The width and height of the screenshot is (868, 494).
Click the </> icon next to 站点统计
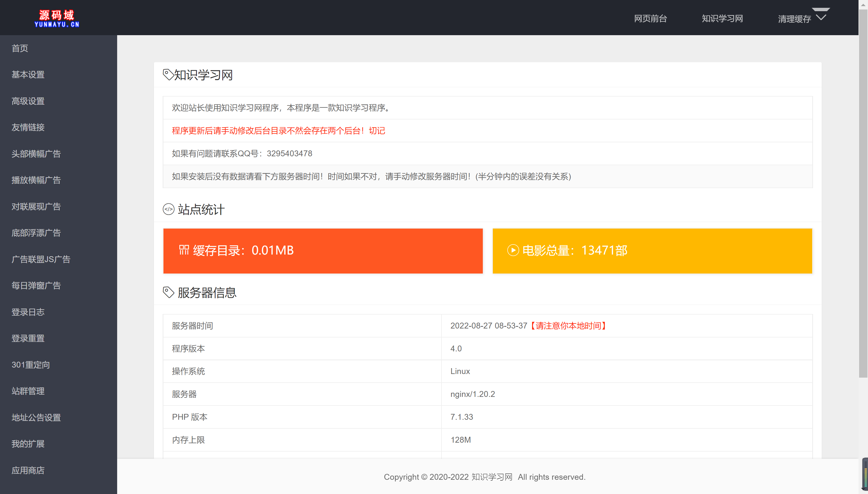pos(168,209)
